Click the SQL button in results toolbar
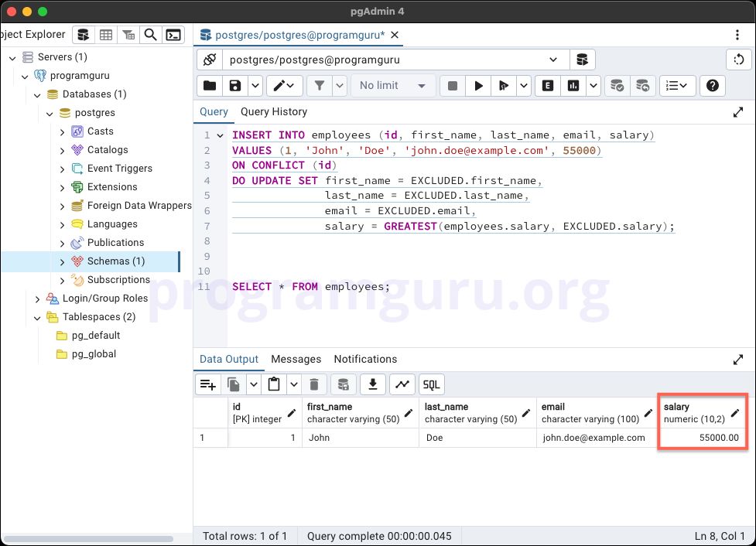Screen dimensions: 756x546 tap(432, 384)
